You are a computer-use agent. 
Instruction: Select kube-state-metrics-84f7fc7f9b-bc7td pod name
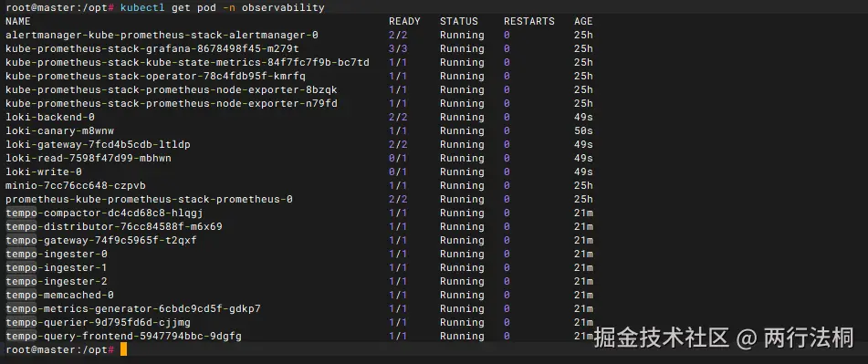pyautogui.click(x=188, y=63)
